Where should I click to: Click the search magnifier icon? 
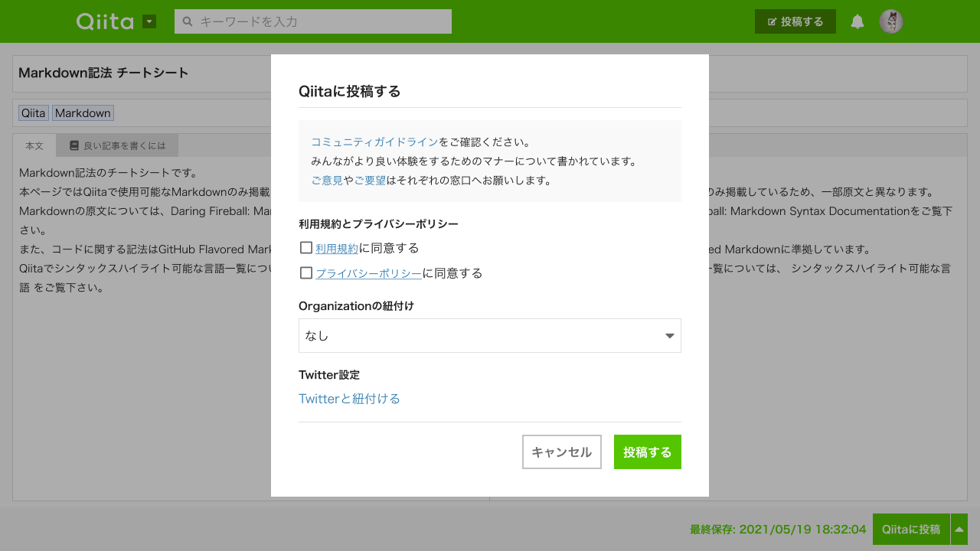click(188, 21)
